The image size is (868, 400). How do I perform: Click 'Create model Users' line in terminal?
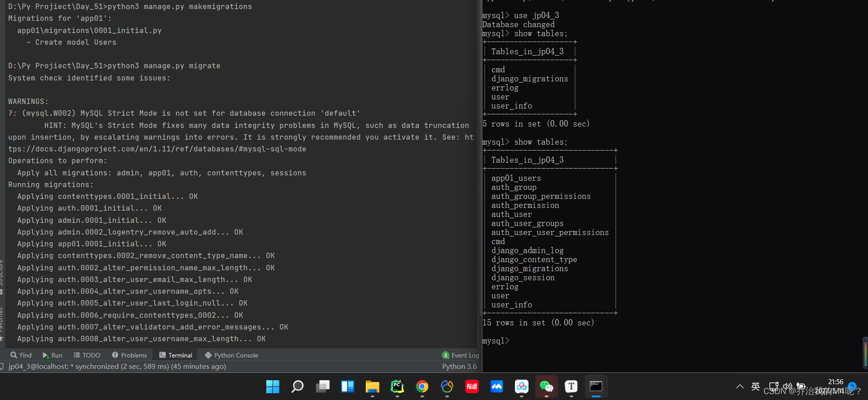[x=75, y=42]
